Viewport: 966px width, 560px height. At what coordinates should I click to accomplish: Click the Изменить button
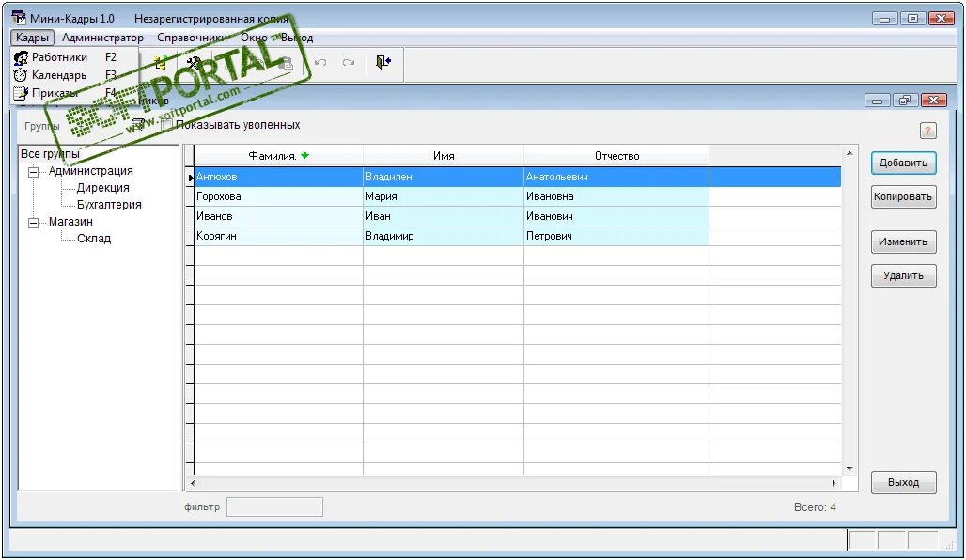[903, 242]
